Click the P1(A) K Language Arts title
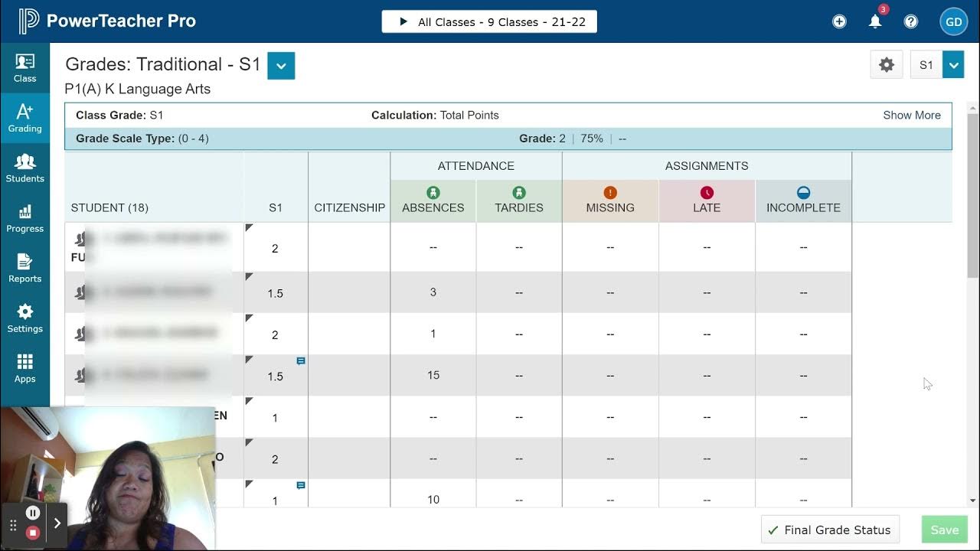The image size is (980, 551). click(138, 89)
